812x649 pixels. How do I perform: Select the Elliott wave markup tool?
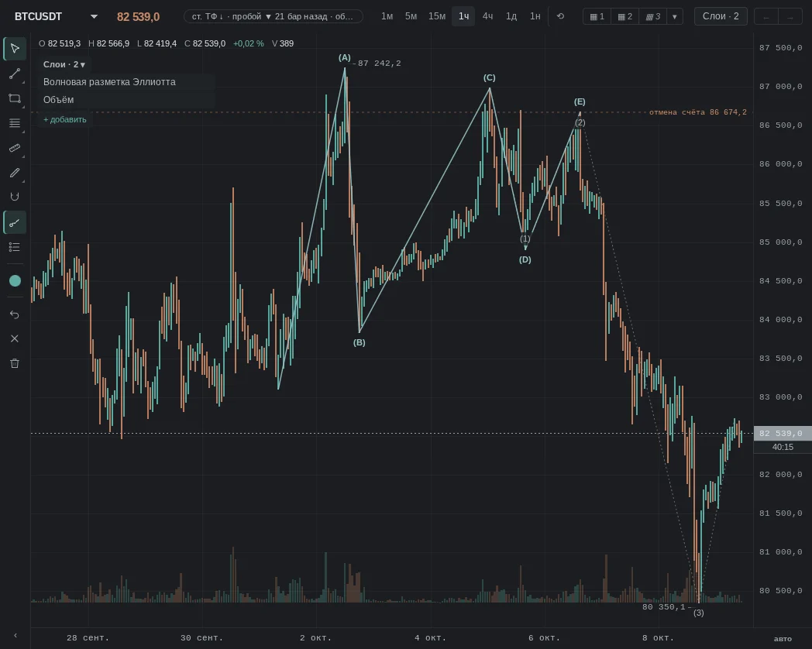(15, 222)
